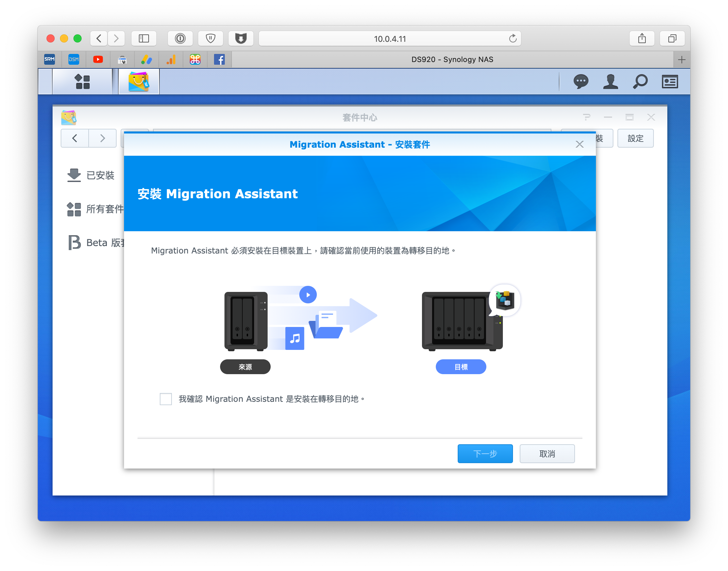Check the Migration Assistant destination confirmation box
The width and height of the screenshot is (728, 571).
tap(165, 399)
